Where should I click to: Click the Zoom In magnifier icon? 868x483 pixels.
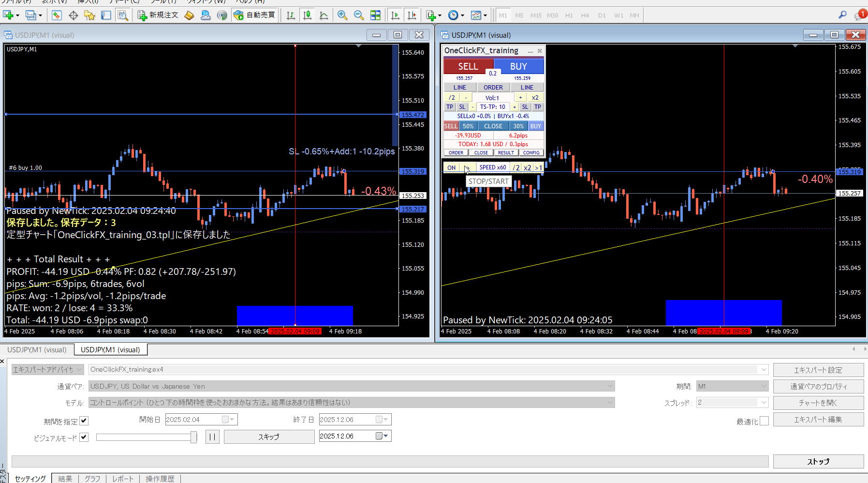click(342, 15)
